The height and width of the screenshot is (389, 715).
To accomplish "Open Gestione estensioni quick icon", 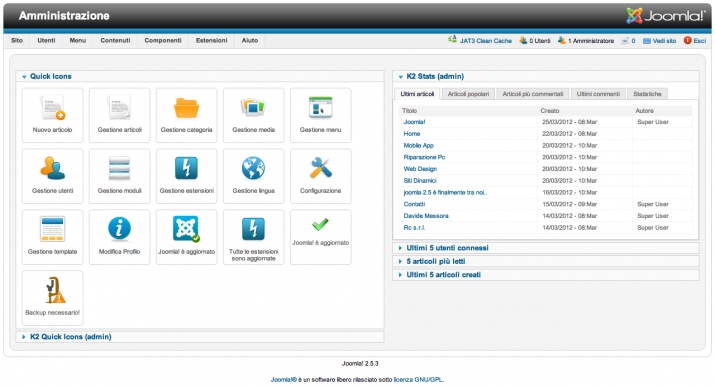I will coord(187,176).
